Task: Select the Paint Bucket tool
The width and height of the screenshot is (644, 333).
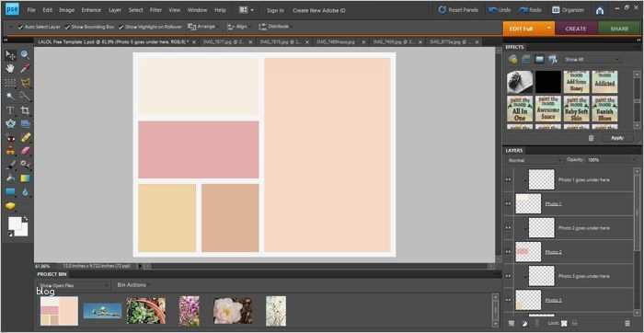Action: coord(10,178)
